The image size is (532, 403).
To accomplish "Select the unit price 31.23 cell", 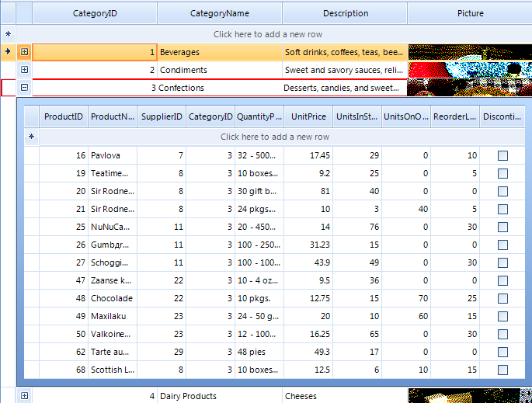I will coord(308,245).
